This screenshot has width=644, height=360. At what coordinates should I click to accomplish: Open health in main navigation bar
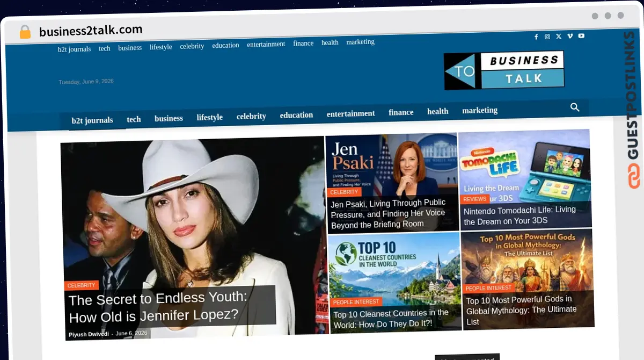tap(437, 111)
